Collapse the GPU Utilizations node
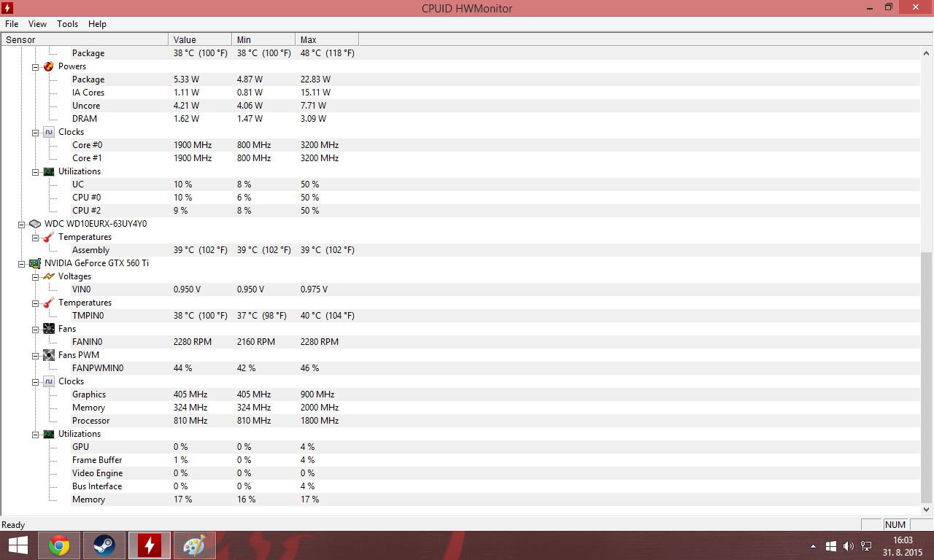934x560 pixels. 35,434
